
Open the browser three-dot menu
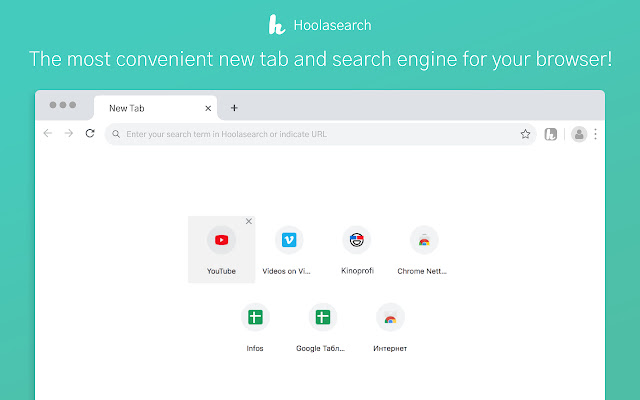(x=596, y=134)
